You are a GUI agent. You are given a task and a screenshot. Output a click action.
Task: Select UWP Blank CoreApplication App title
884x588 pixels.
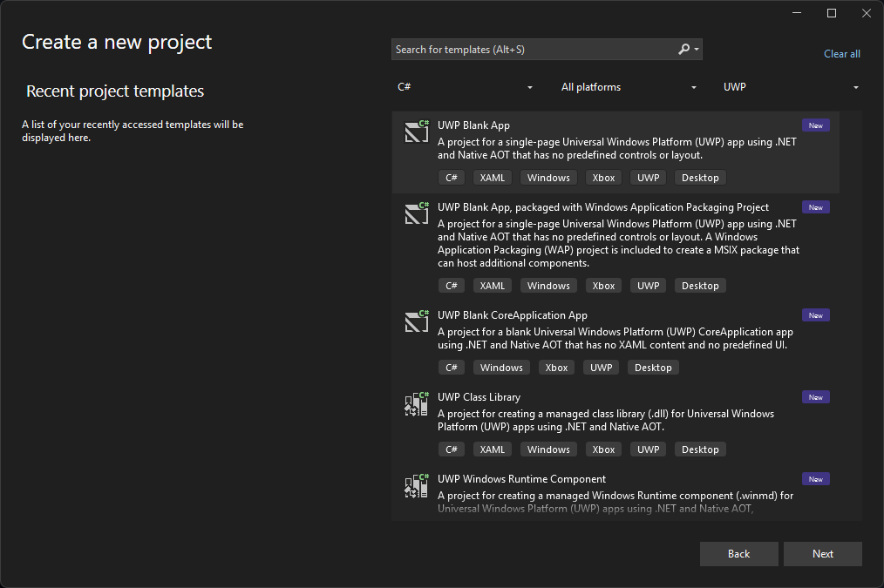(x=513, y=315)
